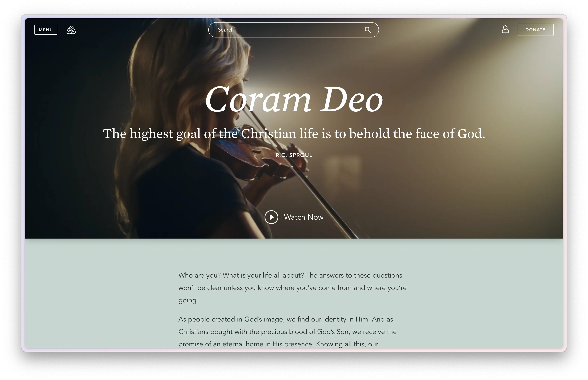
Task: Open the user account profile icon
Action: click(505, 29)
